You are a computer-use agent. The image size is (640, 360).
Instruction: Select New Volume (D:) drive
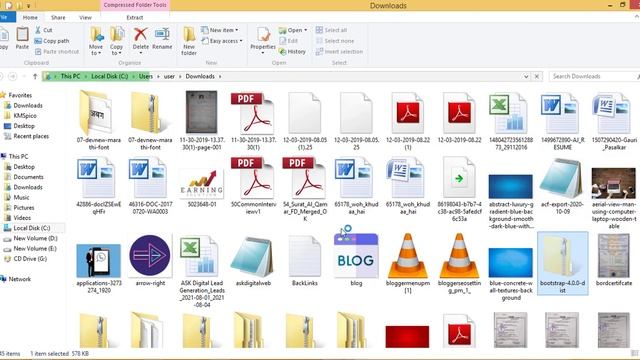(x=35, y=238)
